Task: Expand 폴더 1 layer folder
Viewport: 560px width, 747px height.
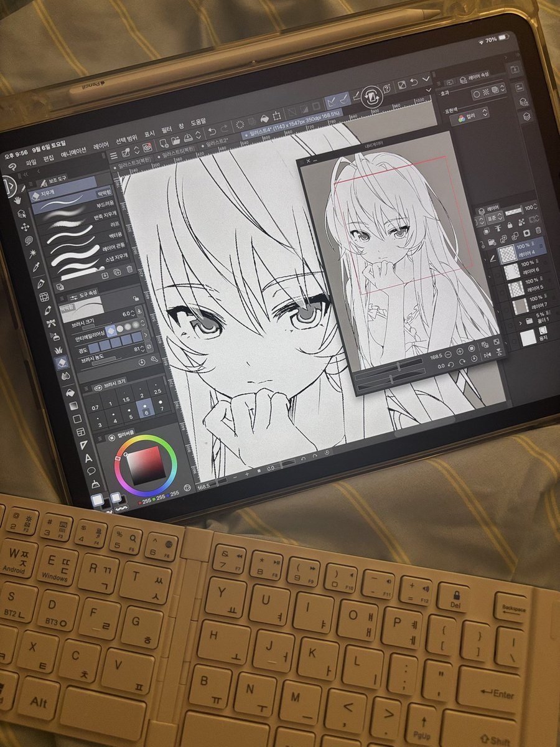Action: coord(521,322)
